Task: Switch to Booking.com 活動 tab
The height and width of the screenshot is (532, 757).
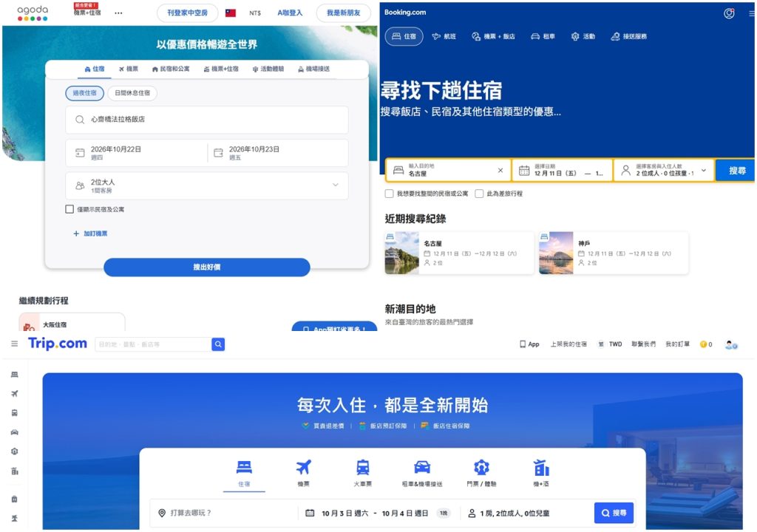Action: [583, 36]
